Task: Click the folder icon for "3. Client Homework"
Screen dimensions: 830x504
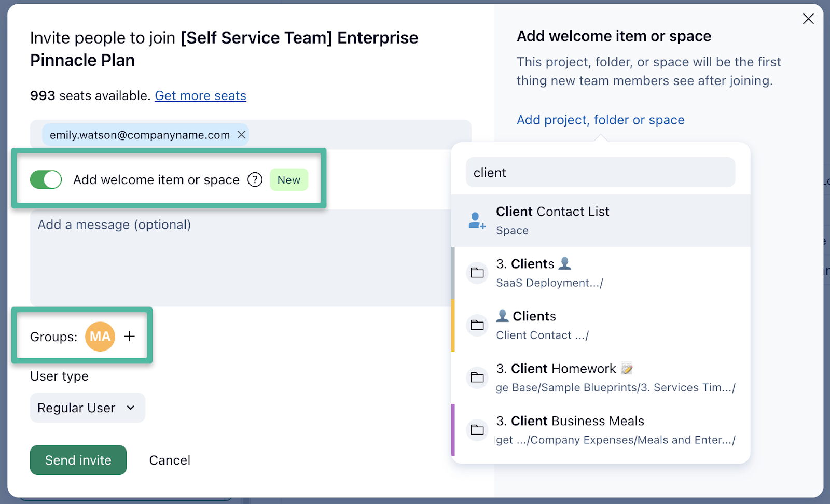Action: 477,377
